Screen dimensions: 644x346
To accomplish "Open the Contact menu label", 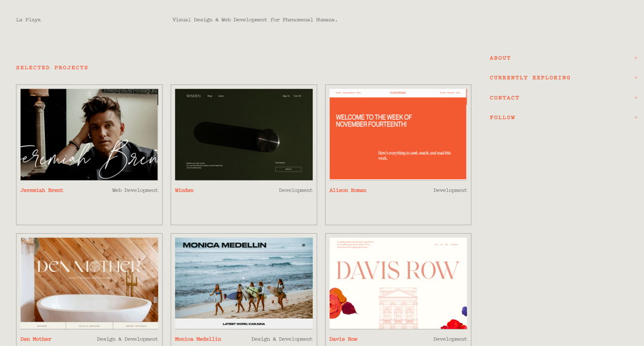I will (504, 98).
